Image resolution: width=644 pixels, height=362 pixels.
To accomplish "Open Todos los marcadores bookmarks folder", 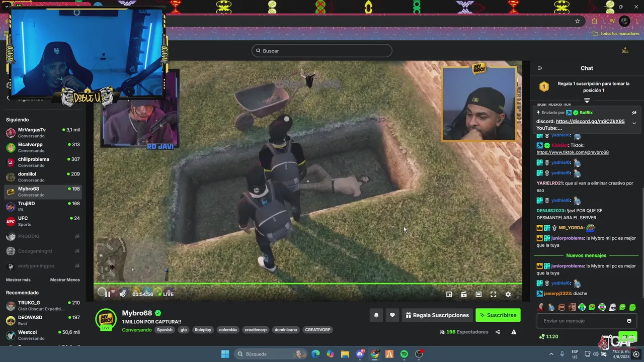I will [616, 34].
